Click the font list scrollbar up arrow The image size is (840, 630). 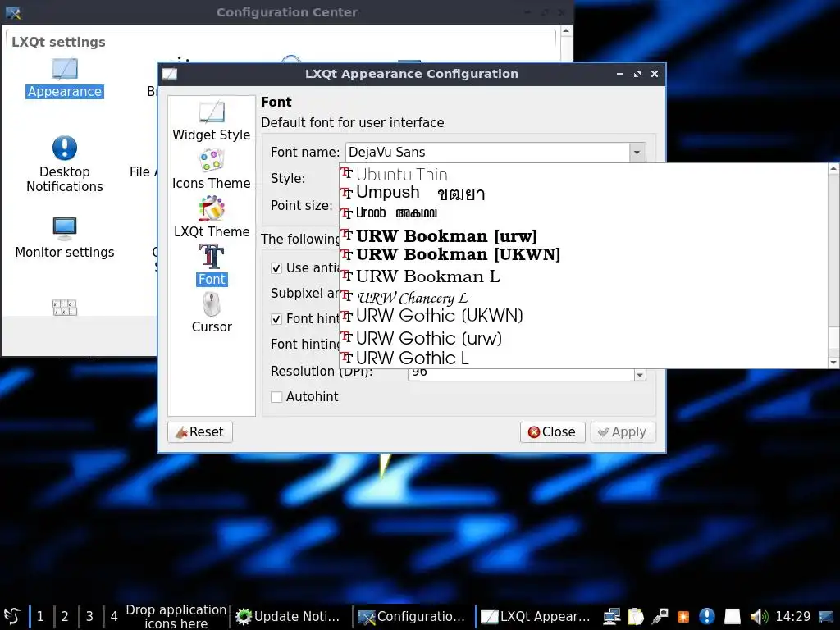pos(833,169)
